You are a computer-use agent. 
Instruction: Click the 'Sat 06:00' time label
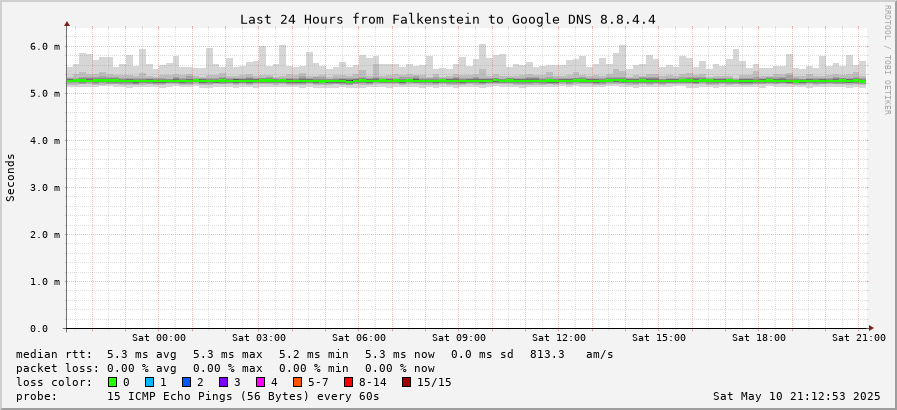[359, 338]
